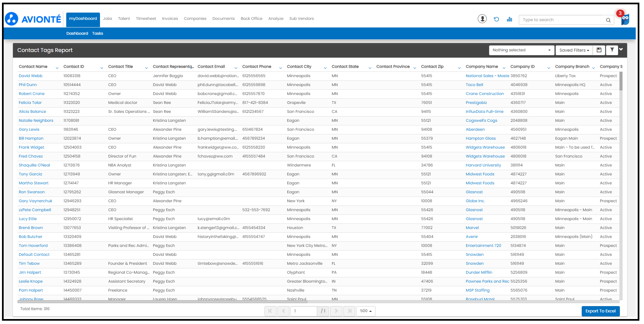Viewport: 644px width, 324px height.
Task: Go to first page arrow
Action: point(270,311)
